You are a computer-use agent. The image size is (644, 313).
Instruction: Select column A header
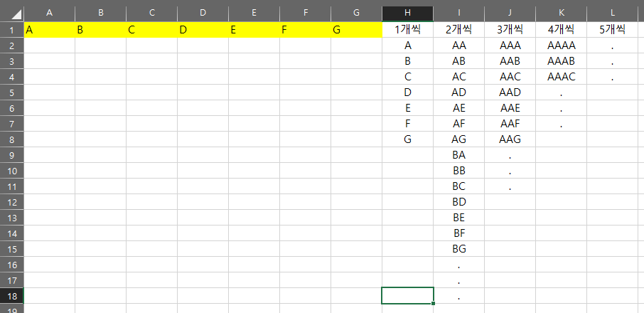pos(50,14)
